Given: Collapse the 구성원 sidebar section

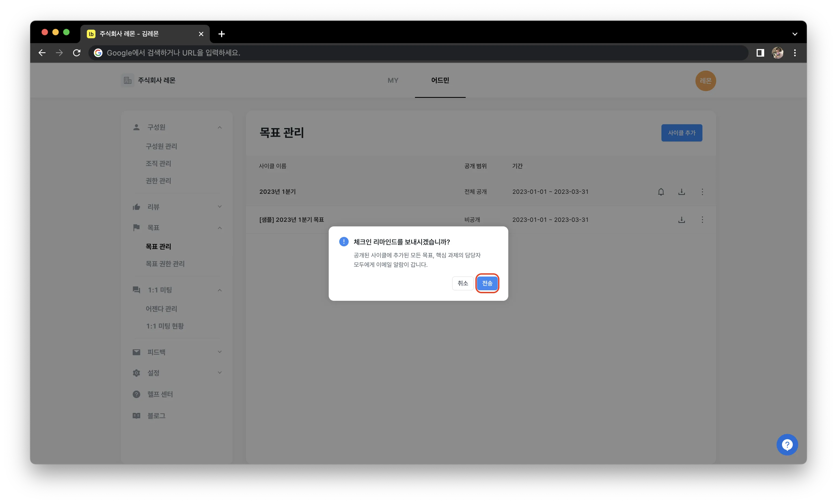Looking at the screenshot, I should click(219, 127).
